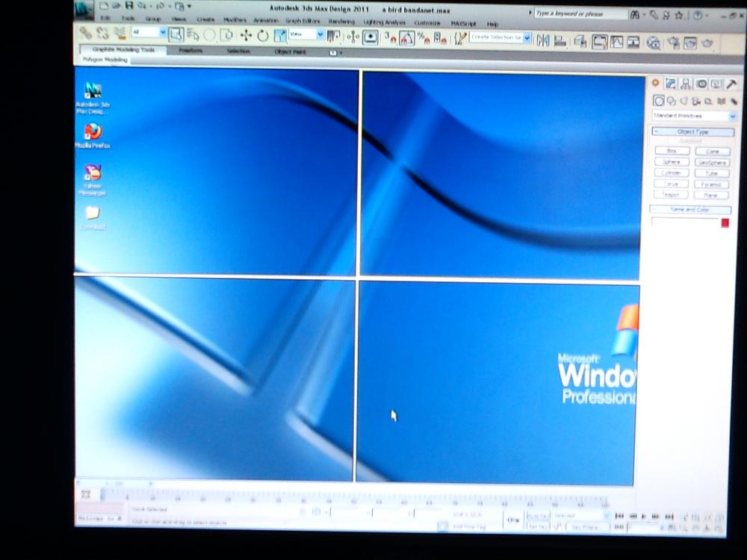Click the Save File floppy icon
The height and width of the screenshot is (560, 747).
pyautogui.click(x=128, y=6)
